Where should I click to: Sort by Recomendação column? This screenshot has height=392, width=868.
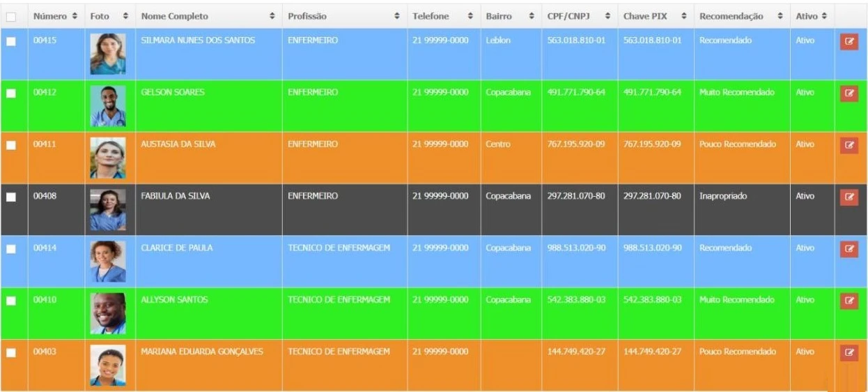coord(741,16)
